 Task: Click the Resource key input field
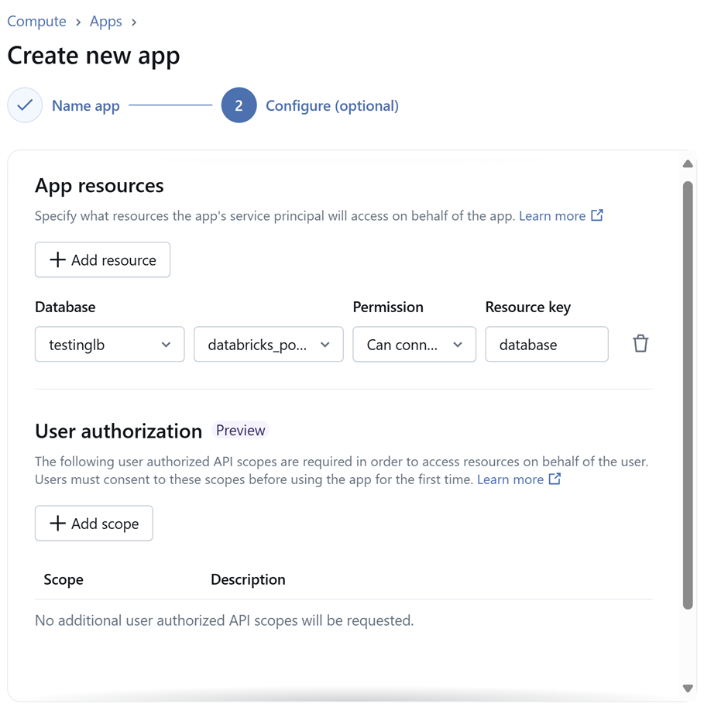(546, 345)
